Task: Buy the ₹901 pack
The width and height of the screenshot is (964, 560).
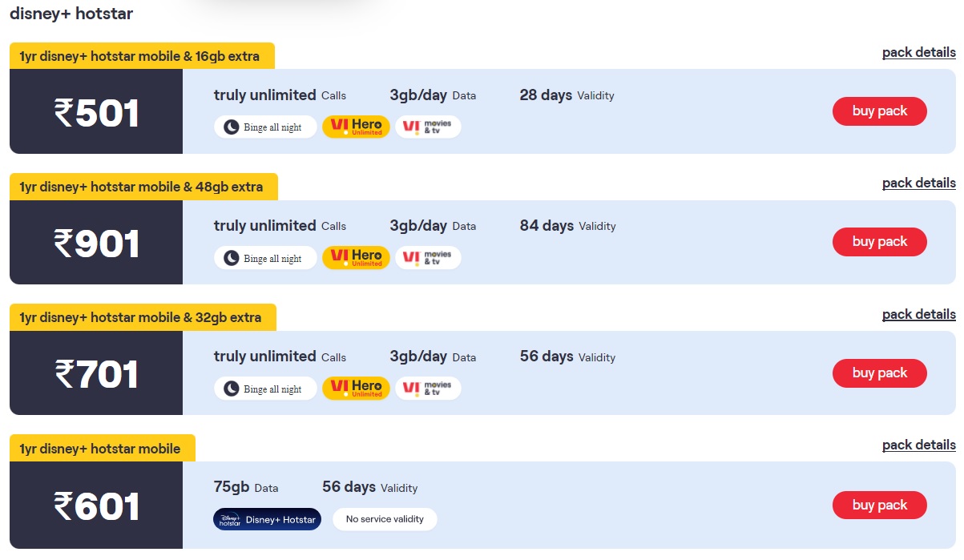Action: (x=879, y=242)
